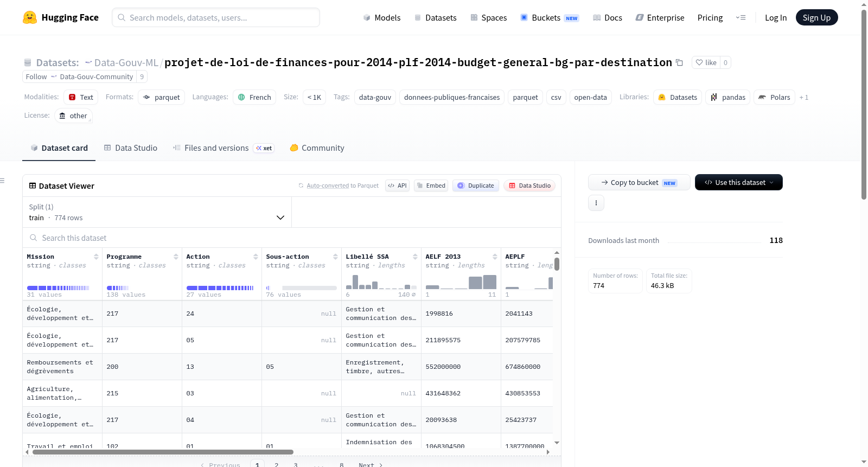Open Datasets in the top navigation
The image size is (868, 467).
(436, 17)
